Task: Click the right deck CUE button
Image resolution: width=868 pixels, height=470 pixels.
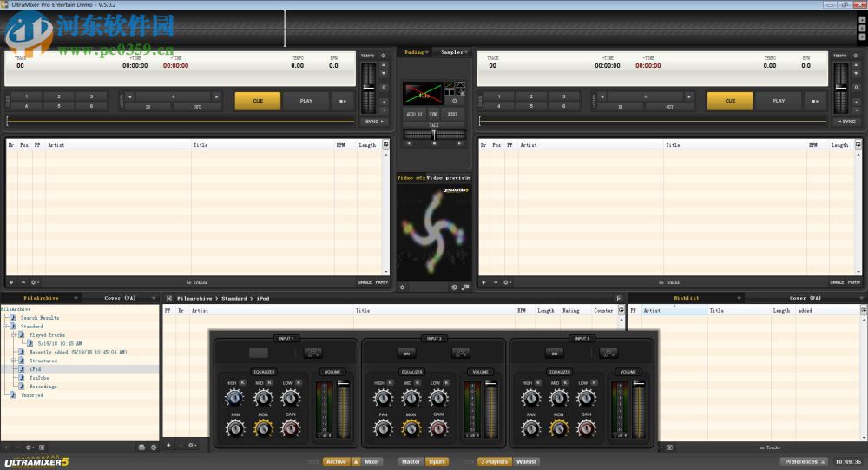Action: pos(730,101)
